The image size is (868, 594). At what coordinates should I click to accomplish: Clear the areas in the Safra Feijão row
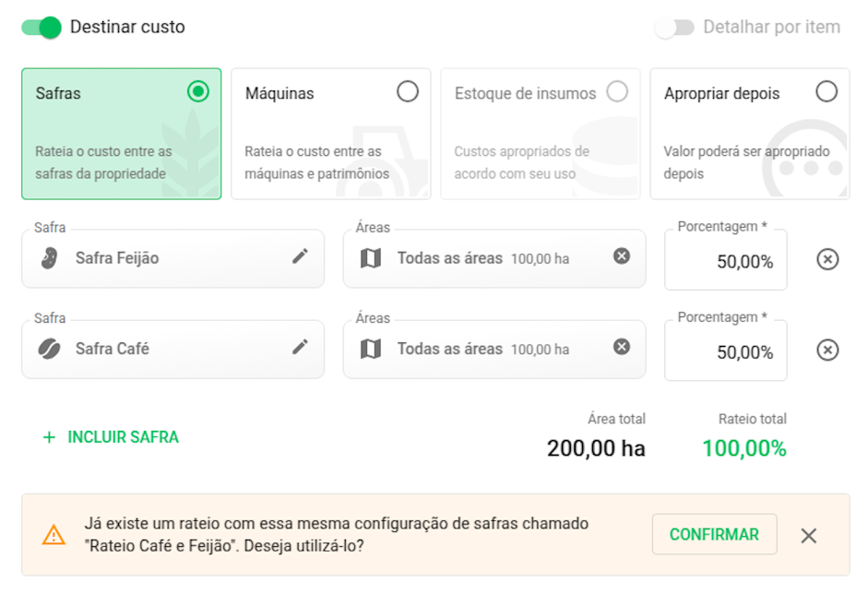coord(622,256)
